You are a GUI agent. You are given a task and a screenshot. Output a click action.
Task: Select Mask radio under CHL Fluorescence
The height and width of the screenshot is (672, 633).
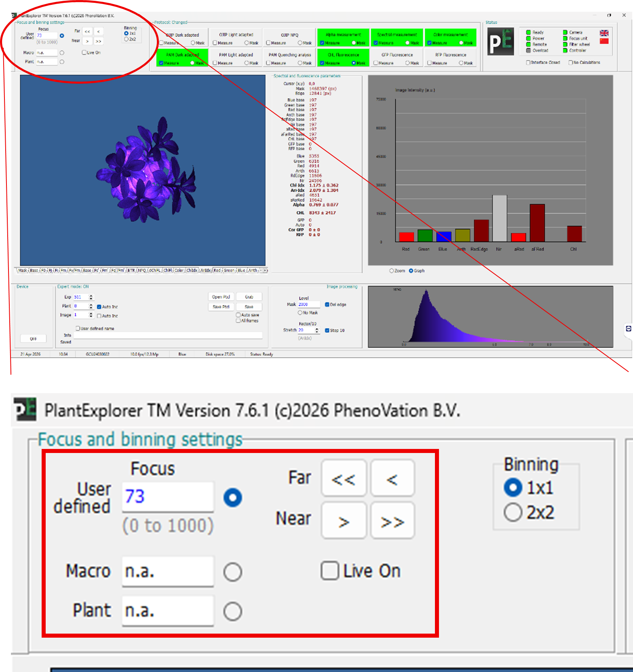click(x=354, y=63)
